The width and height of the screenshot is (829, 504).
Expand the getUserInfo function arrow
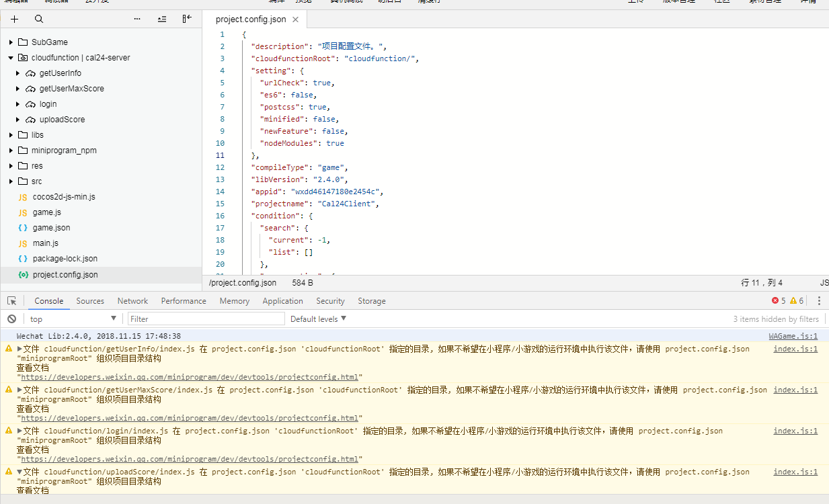tap(18, 73)
